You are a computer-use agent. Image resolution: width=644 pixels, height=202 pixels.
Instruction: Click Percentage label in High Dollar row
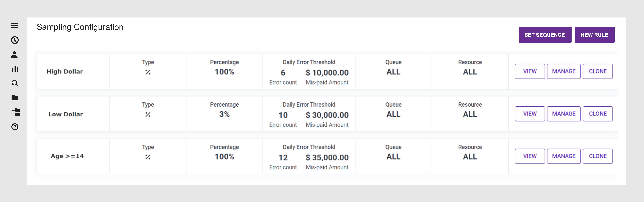(225, 62)
